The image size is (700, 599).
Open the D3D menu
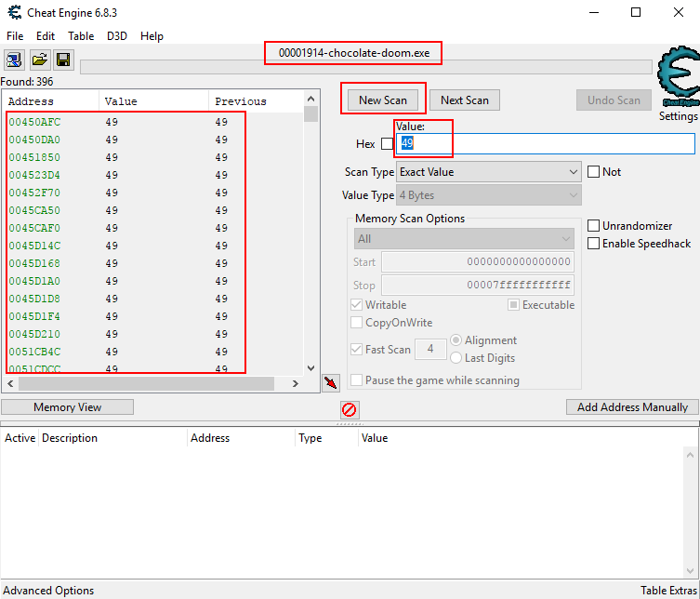(x=117, y=36)
